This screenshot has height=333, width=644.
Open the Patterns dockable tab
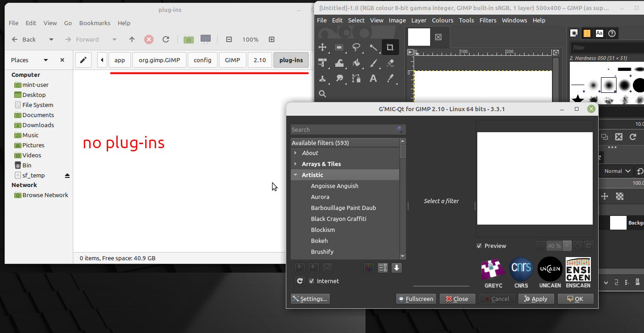587,33
